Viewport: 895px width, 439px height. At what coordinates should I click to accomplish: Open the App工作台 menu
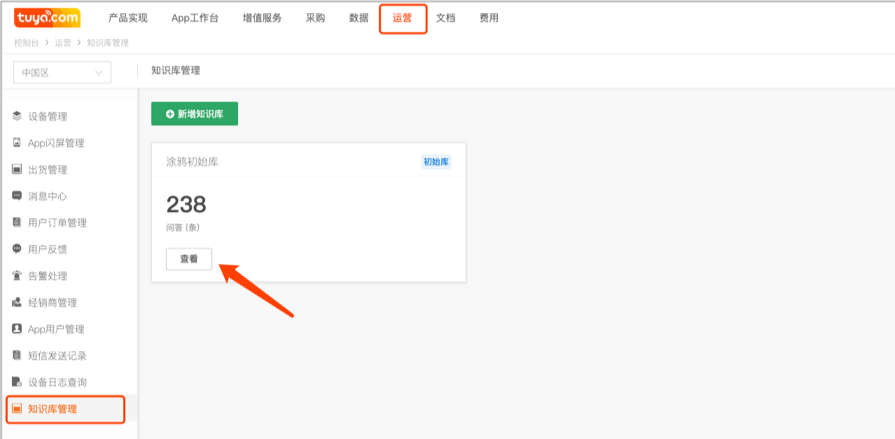[195, 18]
